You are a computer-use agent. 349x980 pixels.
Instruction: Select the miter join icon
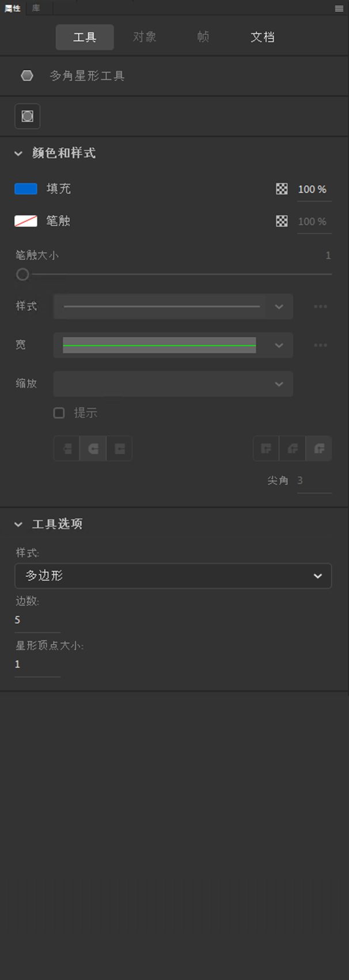click(265, 449)
